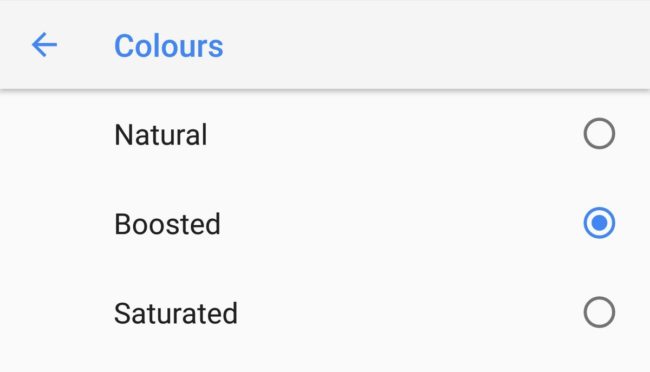
Task: Click the Boosted text label
Action: point(167,224)
